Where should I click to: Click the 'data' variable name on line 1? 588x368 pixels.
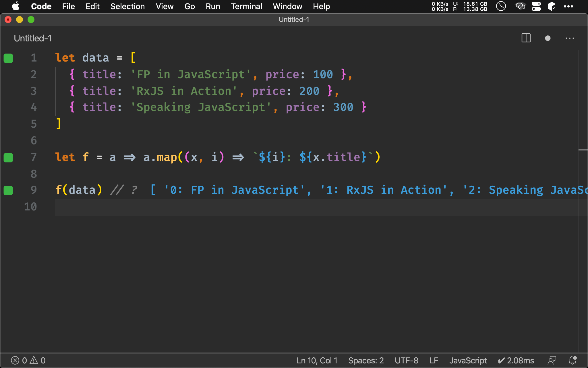click(96, 58)
